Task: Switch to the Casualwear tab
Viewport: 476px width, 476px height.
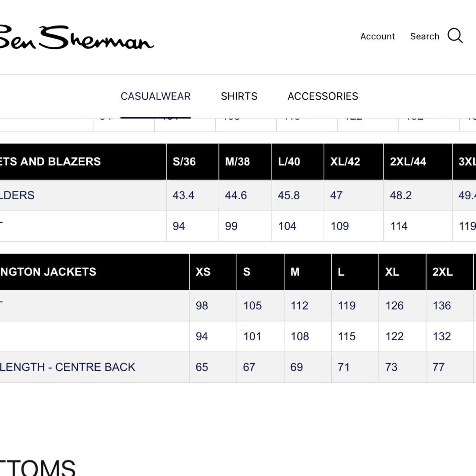Action: (155, 96)
